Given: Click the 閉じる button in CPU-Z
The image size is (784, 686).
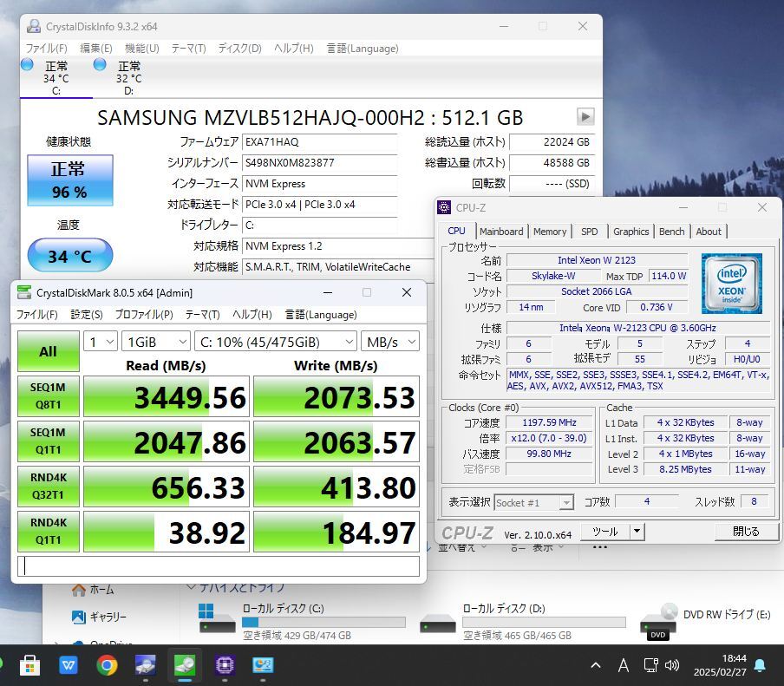Looking at the screenshot, I should [746, 532].
